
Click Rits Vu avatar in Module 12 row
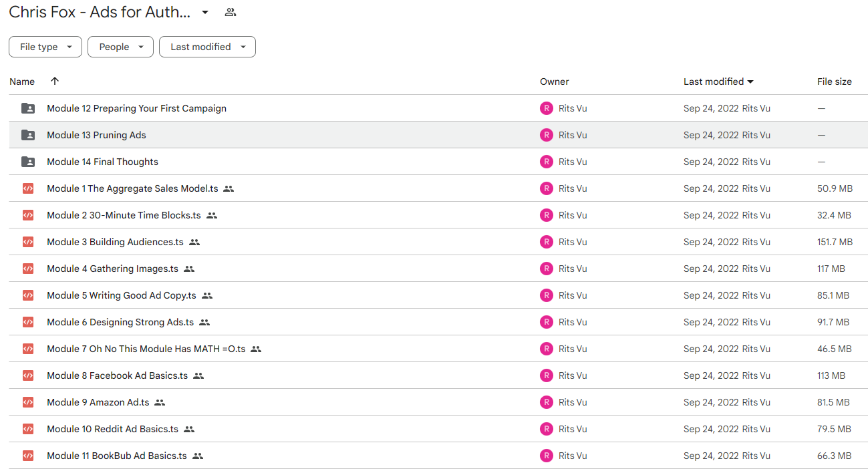pos(547,108)
